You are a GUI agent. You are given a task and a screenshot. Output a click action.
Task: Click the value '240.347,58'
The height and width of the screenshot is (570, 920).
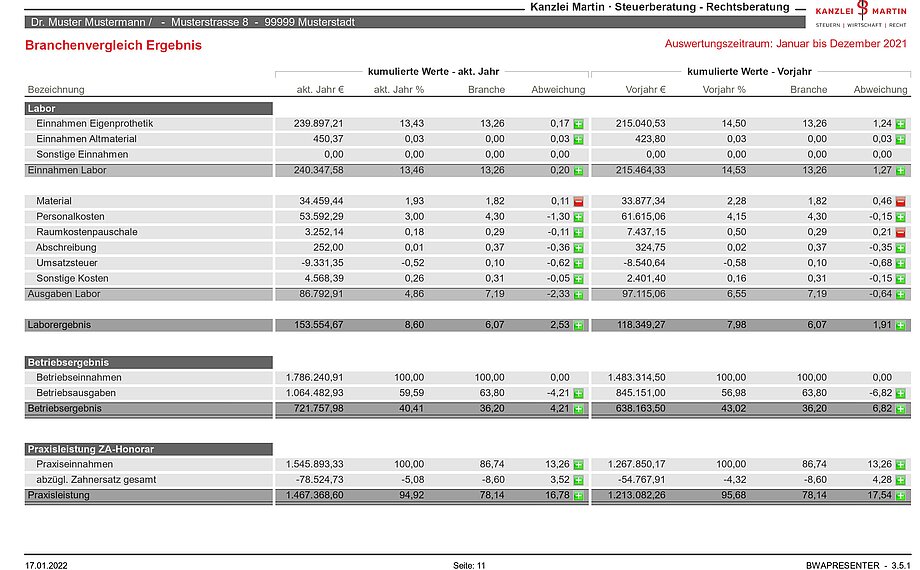[318, 170]
